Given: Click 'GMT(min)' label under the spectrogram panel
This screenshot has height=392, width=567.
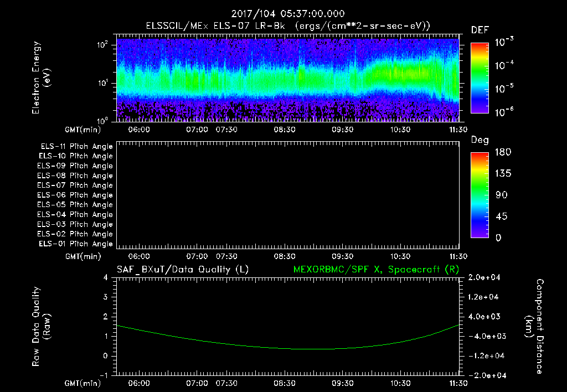Looking at the screenshot, I should (83, 130).
